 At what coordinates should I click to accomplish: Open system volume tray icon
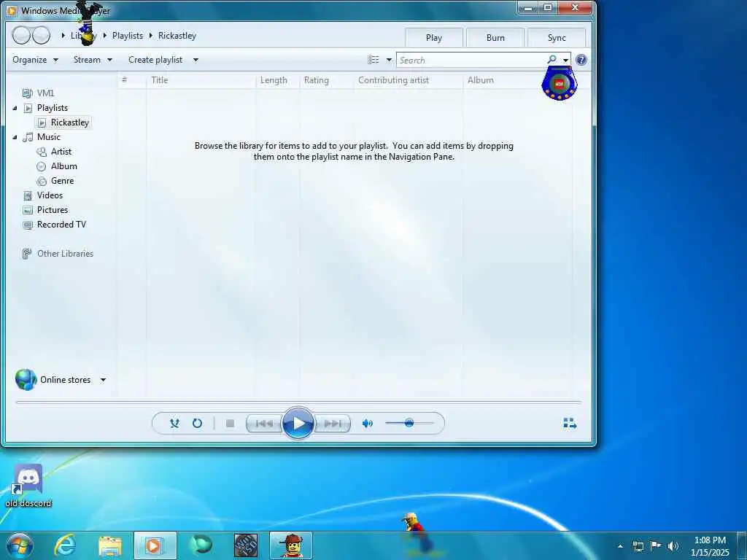[673, 546]
